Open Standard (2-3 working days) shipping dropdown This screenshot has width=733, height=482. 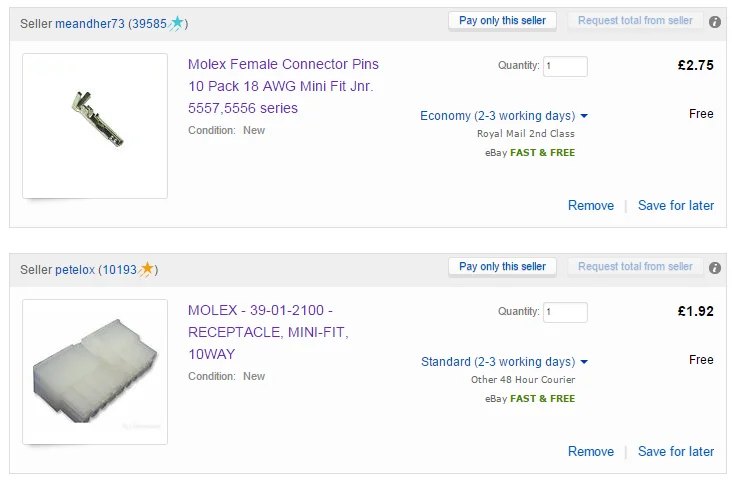click(504, 361)
